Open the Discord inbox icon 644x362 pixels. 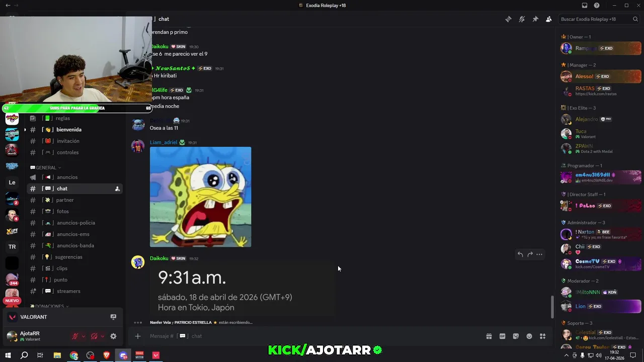point(585,6)
